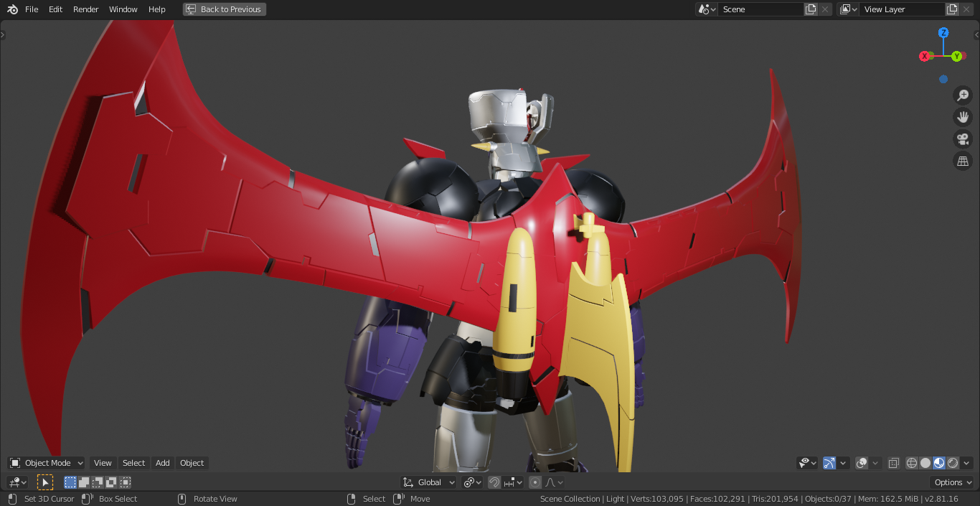Open the Window menu
This screenshot has height=506, width=980.
(123, 9)
